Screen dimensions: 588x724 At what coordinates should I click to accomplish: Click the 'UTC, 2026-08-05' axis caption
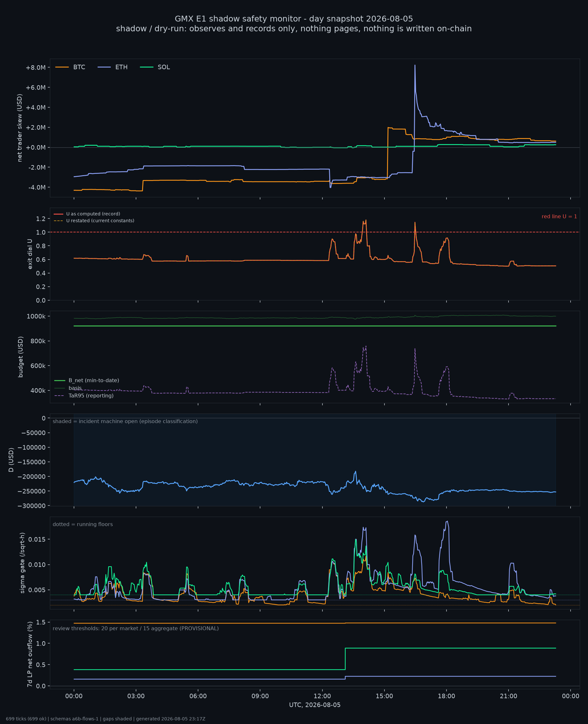pos(315,705)
